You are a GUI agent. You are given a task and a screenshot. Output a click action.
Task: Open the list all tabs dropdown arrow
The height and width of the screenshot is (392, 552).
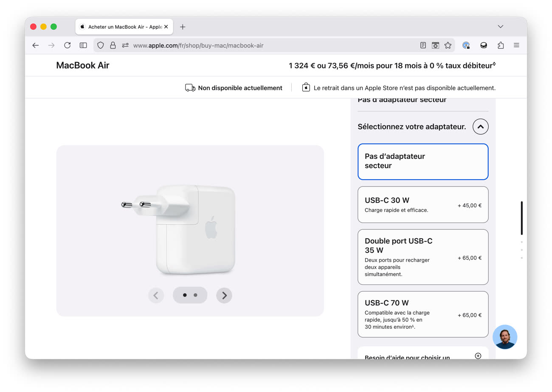coord(501,26)
